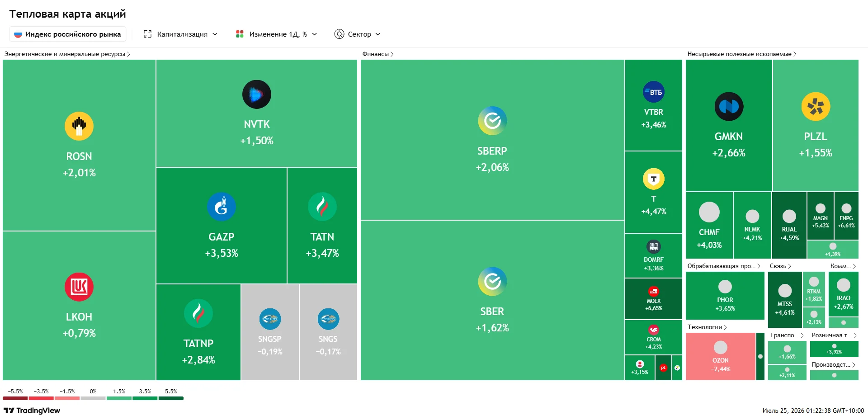Viewport: 868px width, 420px height.
Task: Choose the SNGSP logo in the gray tile
Action: pos(270,319)
